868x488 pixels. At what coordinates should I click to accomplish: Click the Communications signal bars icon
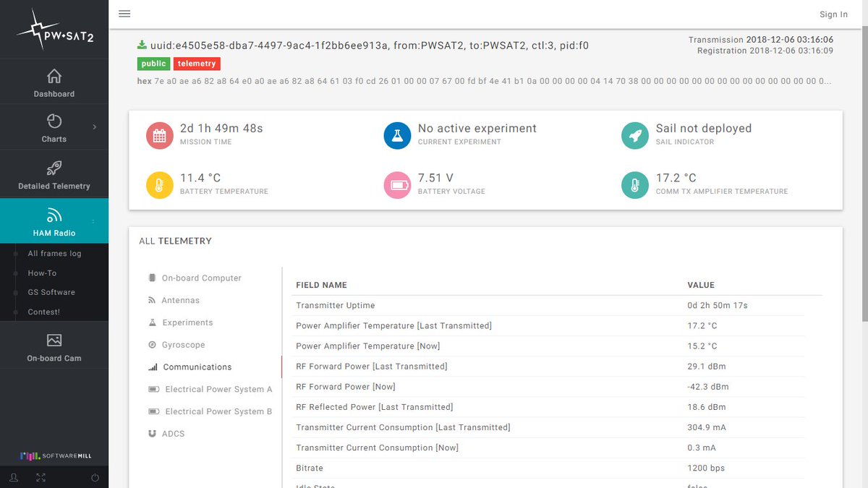pyautogui.click(x=153, y=367)
